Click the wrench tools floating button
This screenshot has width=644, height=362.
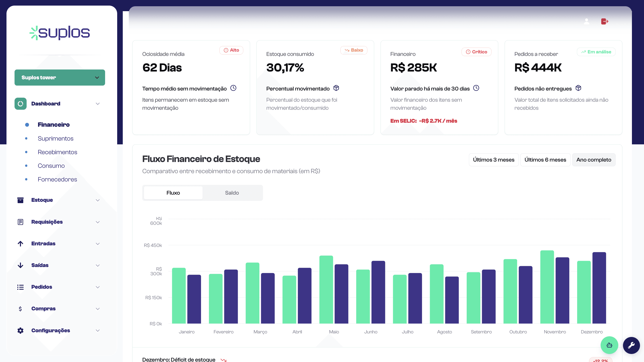[631, 345]
